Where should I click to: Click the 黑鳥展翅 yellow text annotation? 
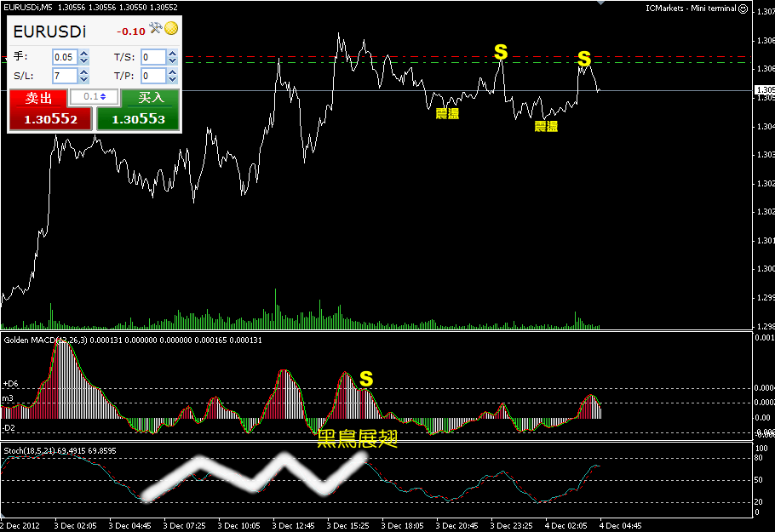click(x=358, y=438)
